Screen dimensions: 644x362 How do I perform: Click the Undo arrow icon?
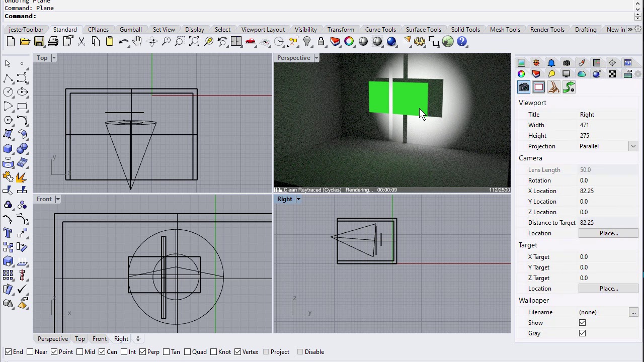123,42
